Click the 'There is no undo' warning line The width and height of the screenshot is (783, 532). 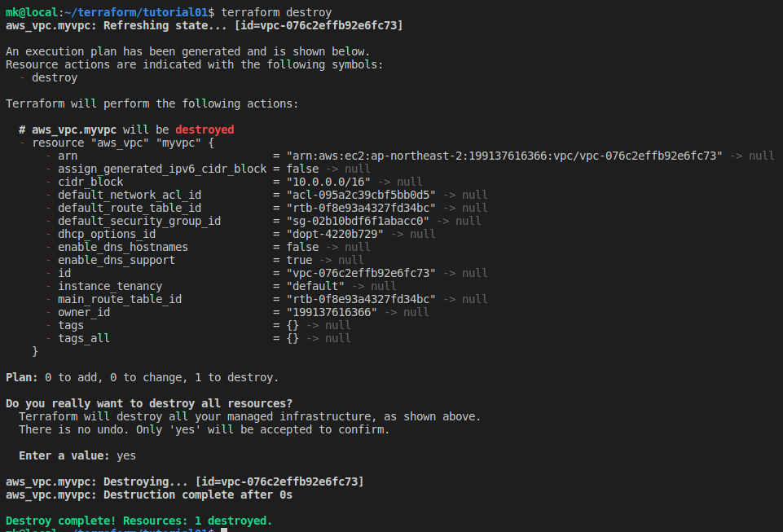click(204, 429)
